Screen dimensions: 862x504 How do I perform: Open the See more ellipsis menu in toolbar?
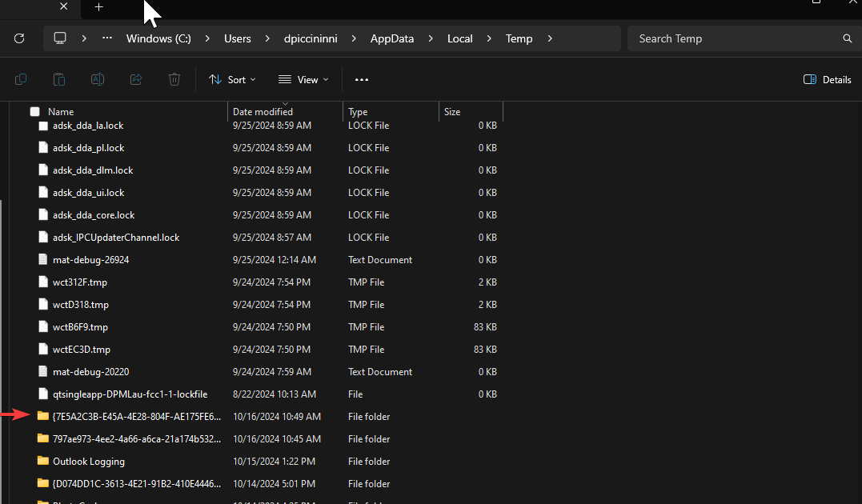pyautogui.click(x=362, y=80)
